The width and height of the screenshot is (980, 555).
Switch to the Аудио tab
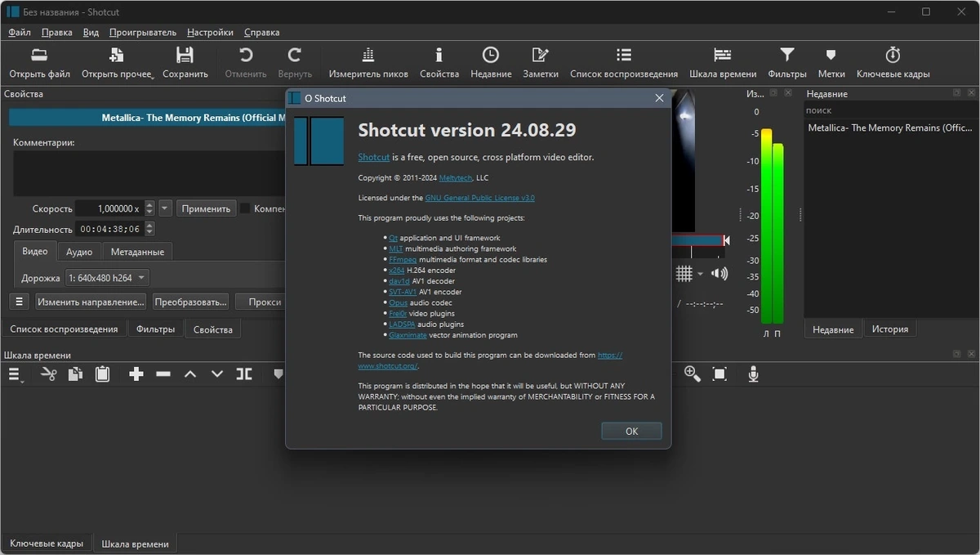click(79, 252)
